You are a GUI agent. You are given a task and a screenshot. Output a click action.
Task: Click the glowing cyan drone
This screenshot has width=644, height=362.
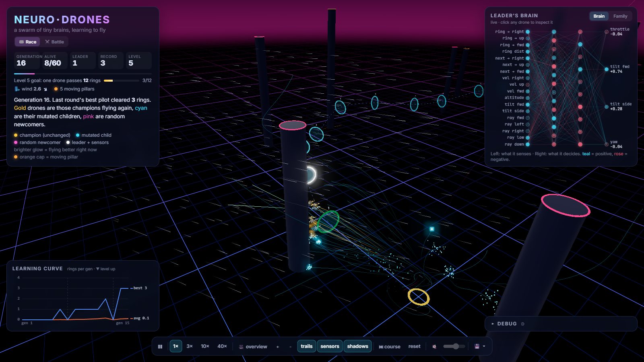(x=432, y=229)
